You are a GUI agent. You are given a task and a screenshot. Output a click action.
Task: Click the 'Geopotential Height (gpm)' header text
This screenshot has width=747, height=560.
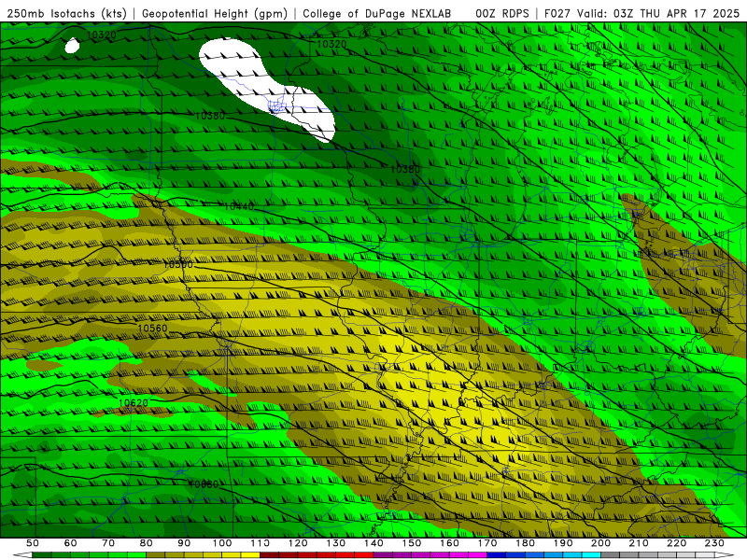pos(215,14)
